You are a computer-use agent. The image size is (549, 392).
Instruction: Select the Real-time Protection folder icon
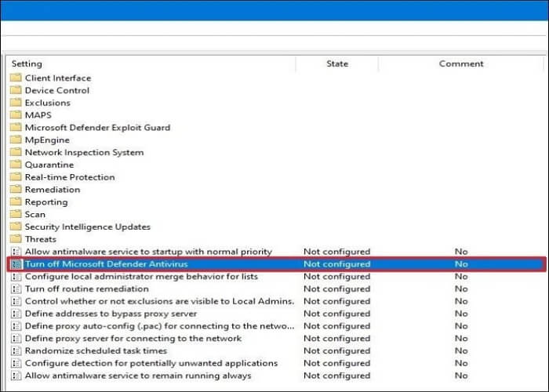point(16,177)
